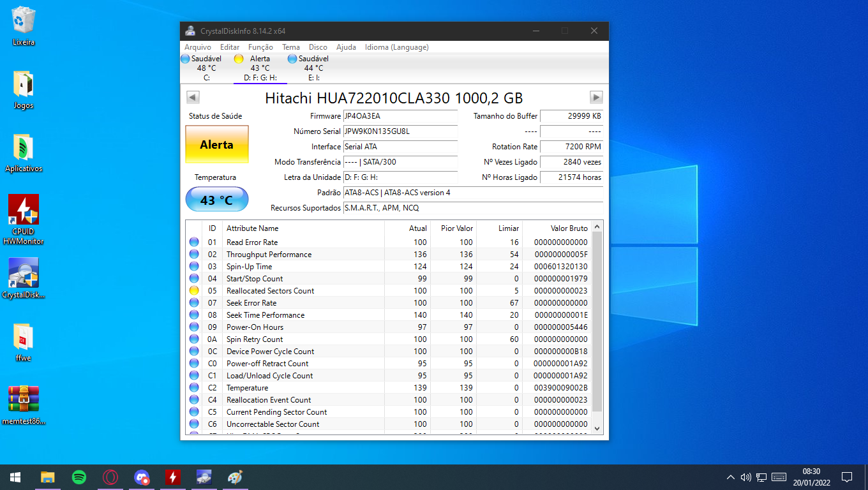Open the notification center icon

coord(847,477)
